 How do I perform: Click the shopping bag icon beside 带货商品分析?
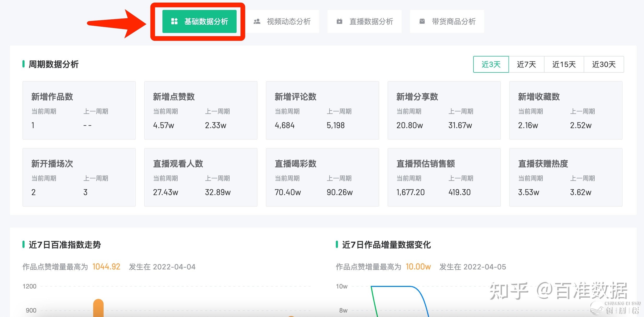pos(422,21)
